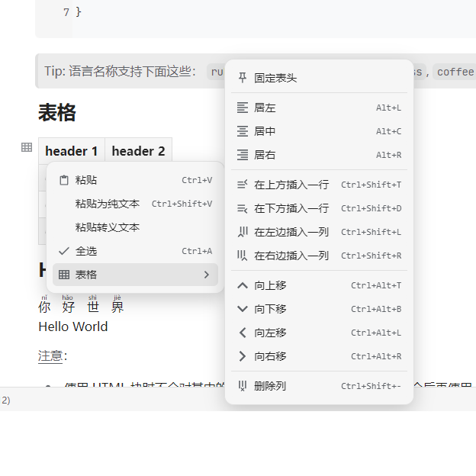Choose 粘贴为纯文本 in the context menu
Image resolution: width=476 pixels, height=476 pixels.
(x=135, y=204)
